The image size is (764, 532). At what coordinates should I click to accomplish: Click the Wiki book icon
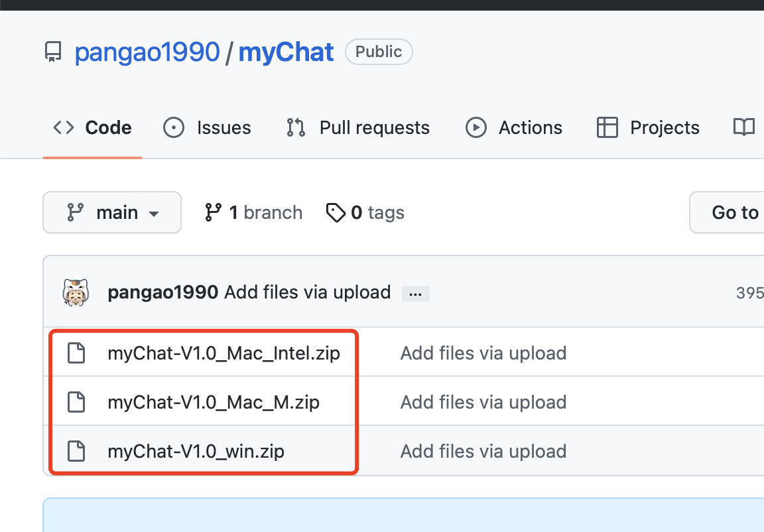743,127
